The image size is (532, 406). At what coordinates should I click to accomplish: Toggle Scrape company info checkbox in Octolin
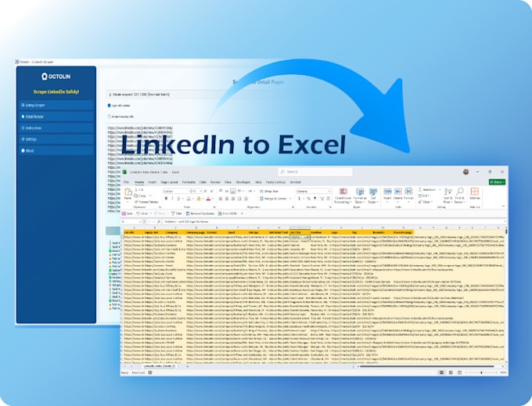[109, 117]
